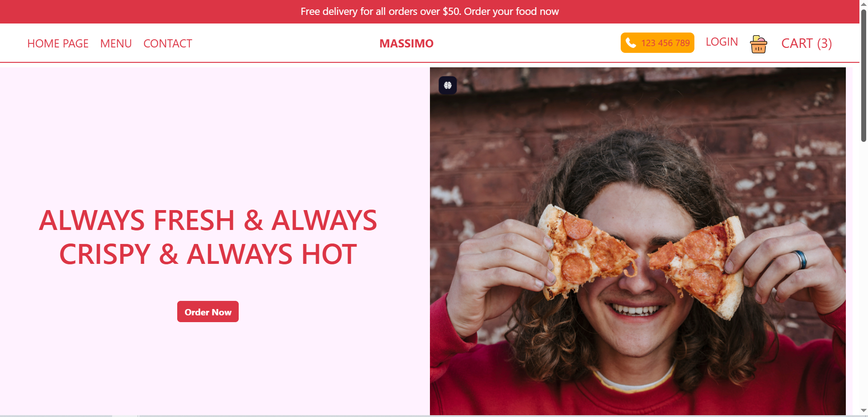The height and width of the screenshot is (417, 868).
Task: Click the Order Now button
Action: 208,312
